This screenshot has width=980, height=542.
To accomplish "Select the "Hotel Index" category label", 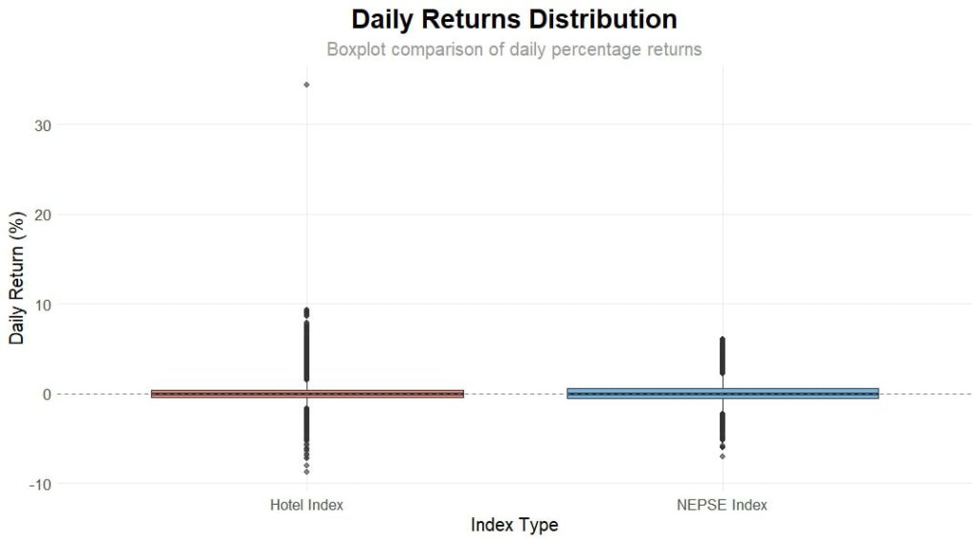I will [306, 504].
